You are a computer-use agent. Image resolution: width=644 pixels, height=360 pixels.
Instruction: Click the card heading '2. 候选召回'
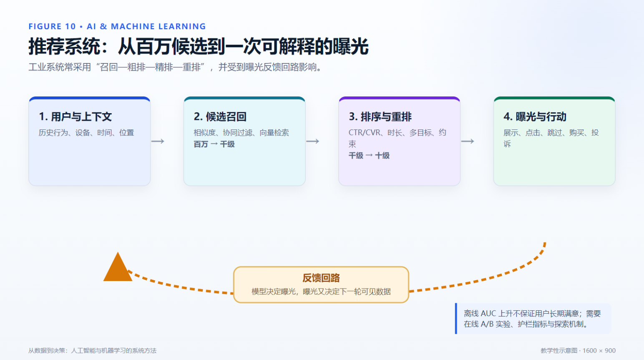[220, 117]
